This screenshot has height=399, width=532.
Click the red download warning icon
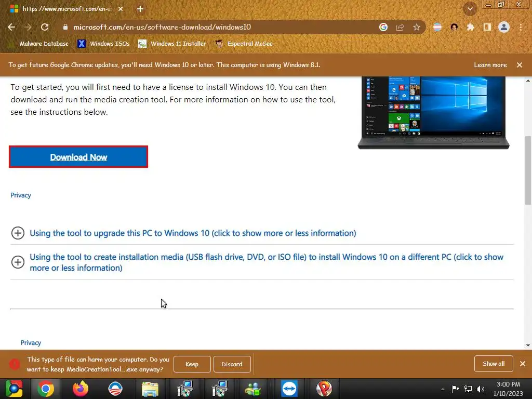point(14,364)
